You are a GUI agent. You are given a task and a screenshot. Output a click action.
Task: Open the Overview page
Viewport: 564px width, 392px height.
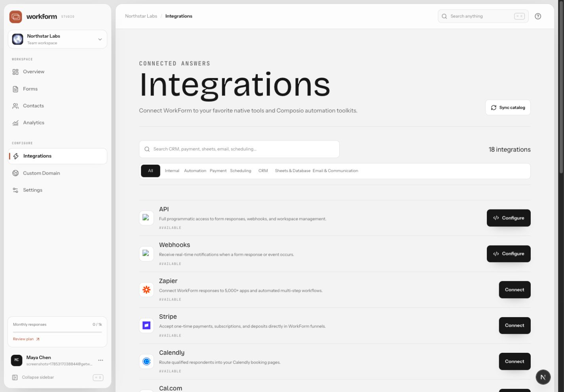click(57, 72)
